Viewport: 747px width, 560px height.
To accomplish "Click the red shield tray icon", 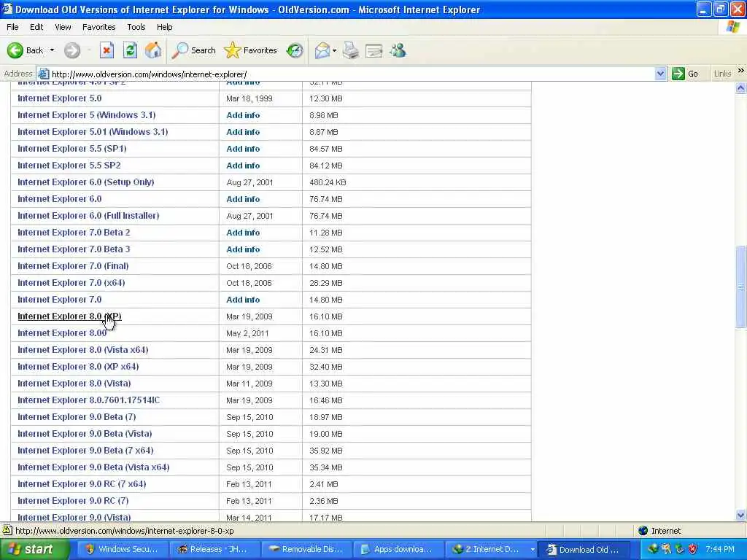I will [x=693, y=549].
